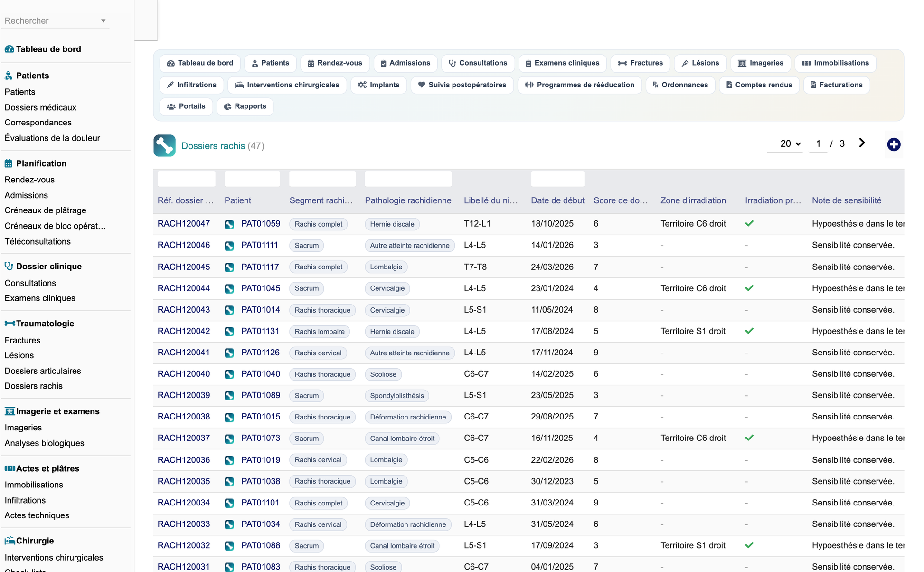Click the Tableau de bord gauge icon in sidebar
The height and width of the screenshot is (572, 924).
(x=9, y=49)
